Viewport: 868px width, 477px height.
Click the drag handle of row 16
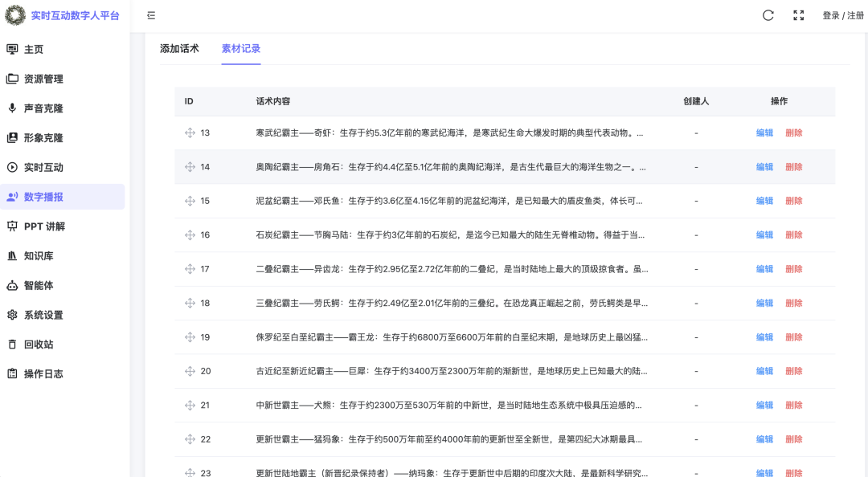tap(190, 234)
